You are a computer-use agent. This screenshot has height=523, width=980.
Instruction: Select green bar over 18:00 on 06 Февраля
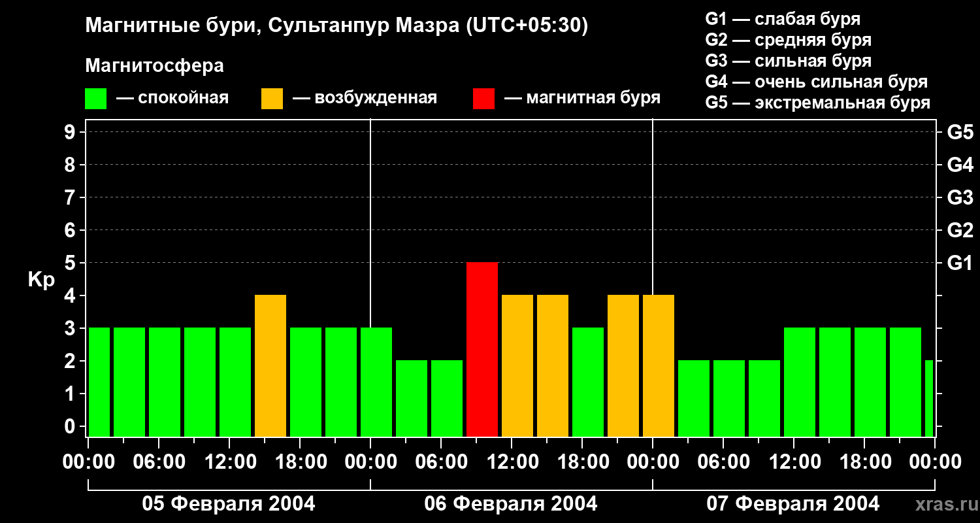[588, 382]
